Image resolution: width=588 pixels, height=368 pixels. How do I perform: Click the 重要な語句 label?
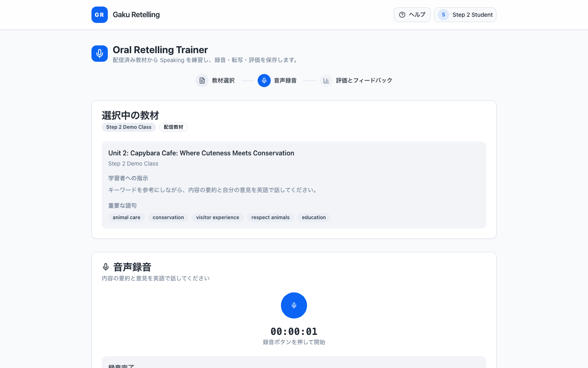122,206
